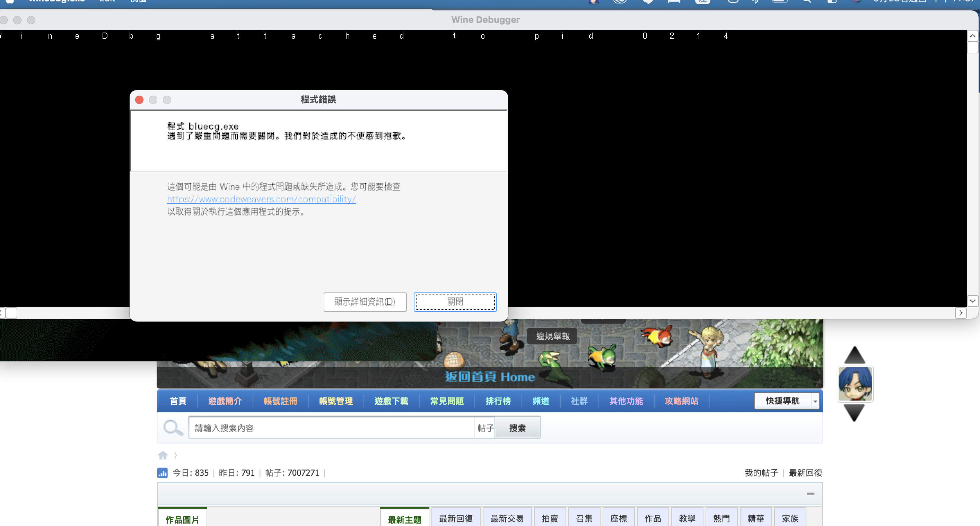Open 攻略網站 in the navigation bar
The image size is (980, 526).
coord(682,401)
